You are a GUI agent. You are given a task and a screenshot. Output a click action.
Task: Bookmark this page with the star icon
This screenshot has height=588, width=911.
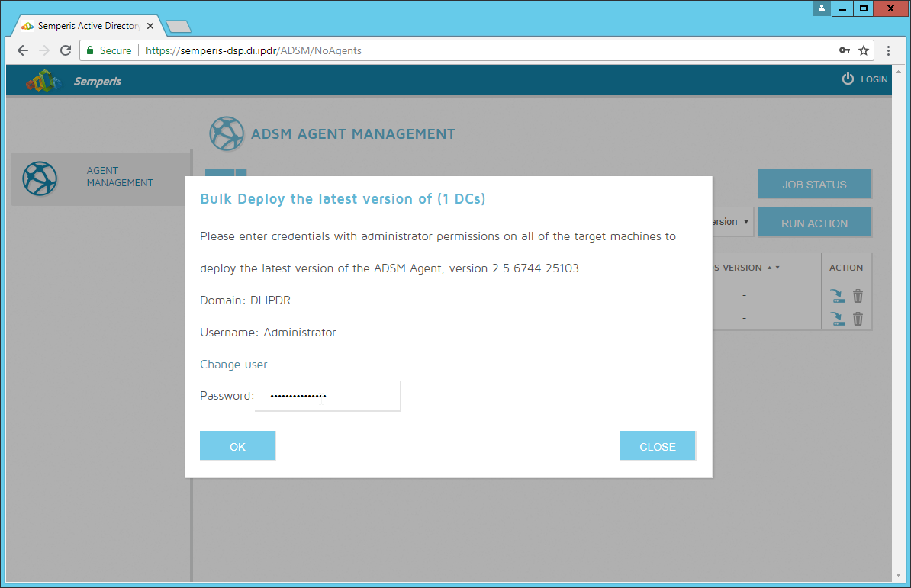coord(864,50)
